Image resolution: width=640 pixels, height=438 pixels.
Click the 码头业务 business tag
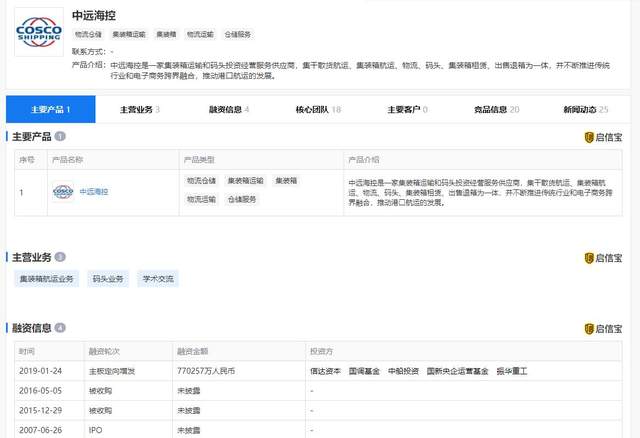(108, 279)
